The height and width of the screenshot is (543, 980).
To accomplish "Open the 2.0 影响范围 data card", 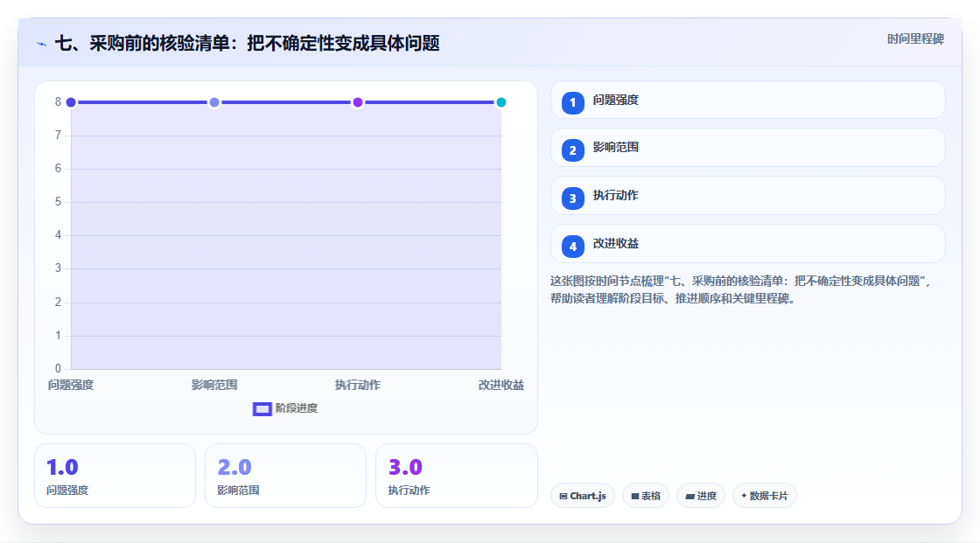I will [x=285, y=477].
